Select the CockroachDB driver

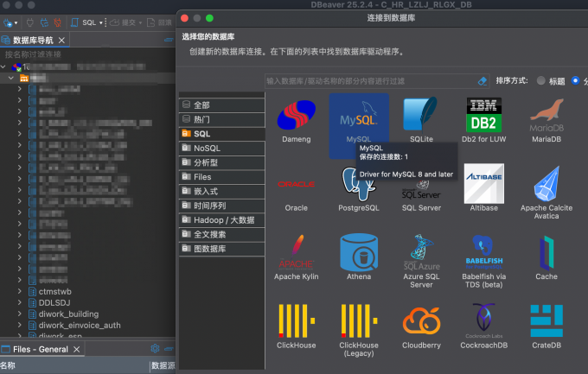483,326
